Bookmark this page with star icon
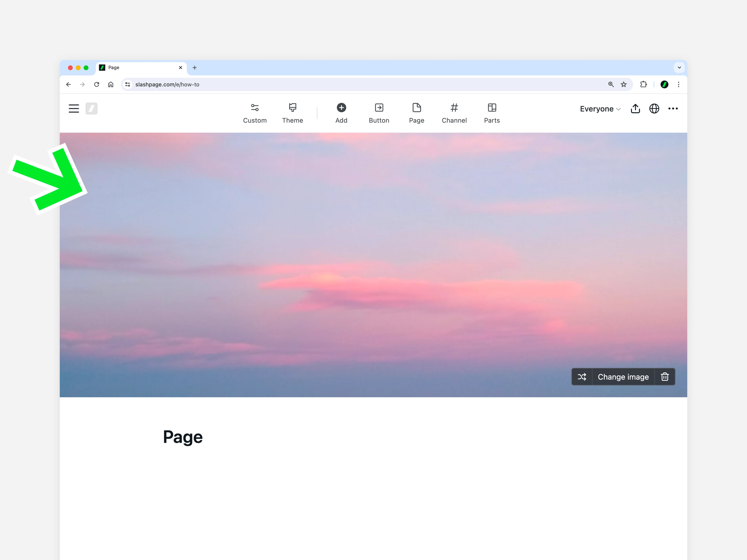 click(624, 84)
